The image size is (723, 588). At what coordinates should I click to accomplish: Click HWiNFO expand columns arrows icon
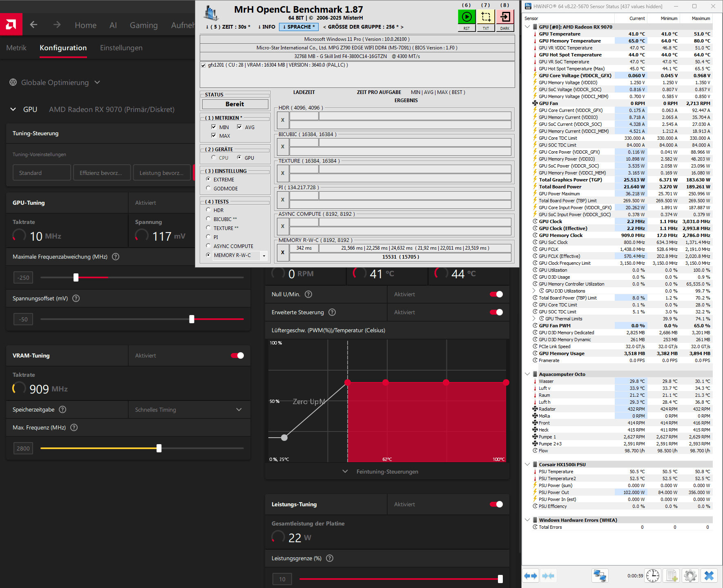tap(531, 576)
